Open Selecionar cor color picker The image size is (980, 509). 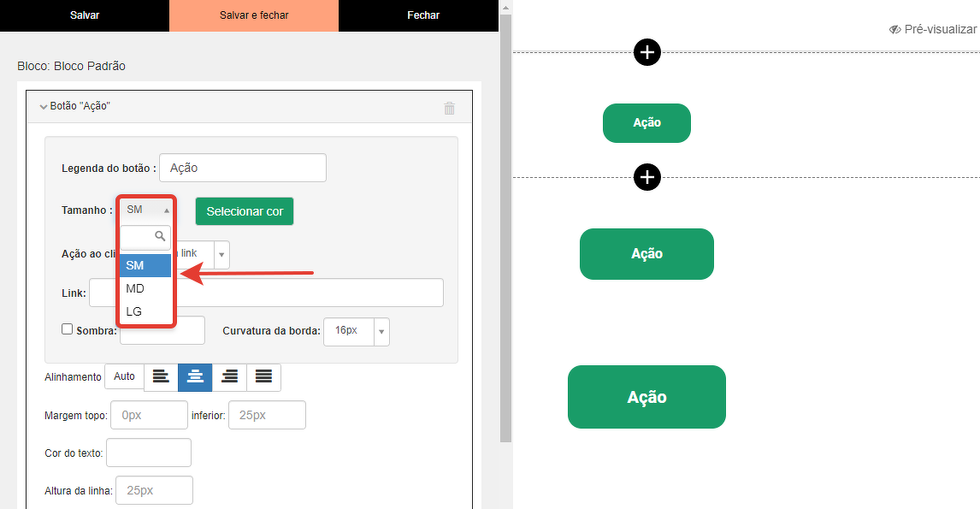pos(245,211)
